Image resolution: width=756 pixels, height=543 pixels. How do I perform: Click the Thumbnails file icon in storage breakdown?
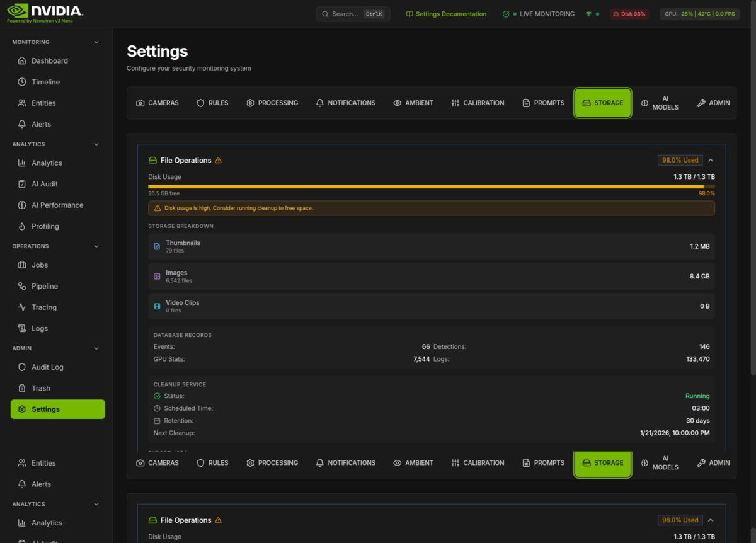(157, 246)
